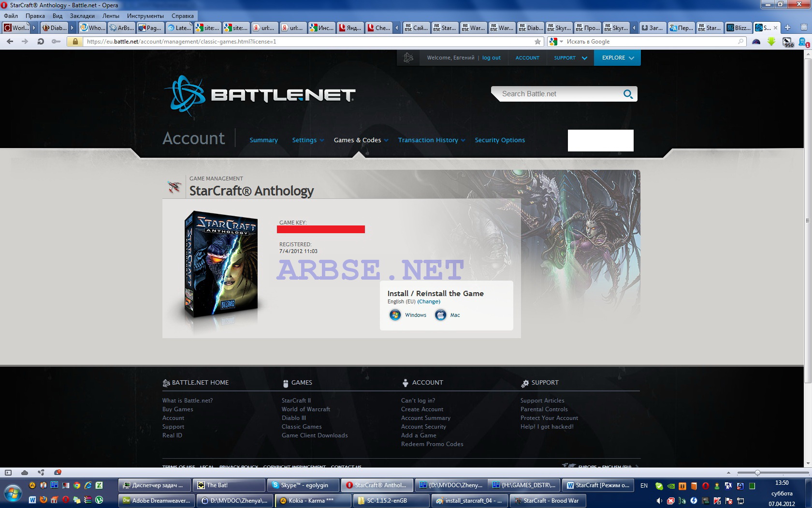Open the Classic Games footer link

coord(302,427)
